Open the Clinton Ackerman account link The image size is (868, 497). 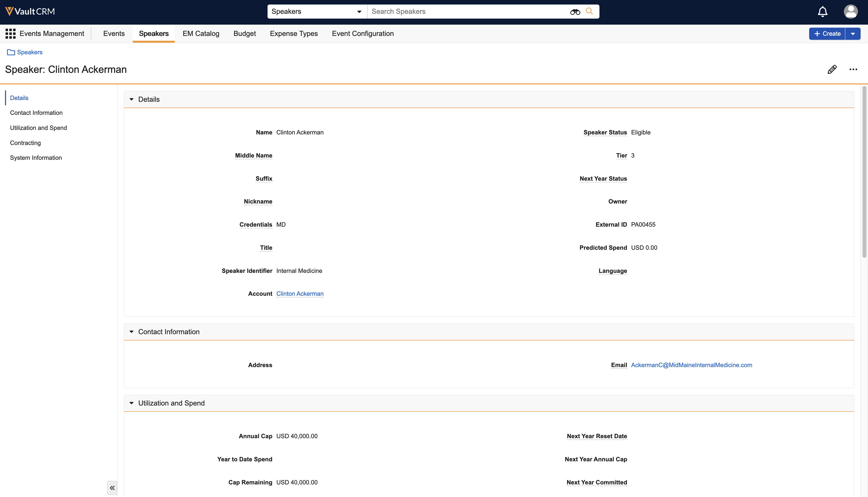pyautogui.click(x=300, y=293)
